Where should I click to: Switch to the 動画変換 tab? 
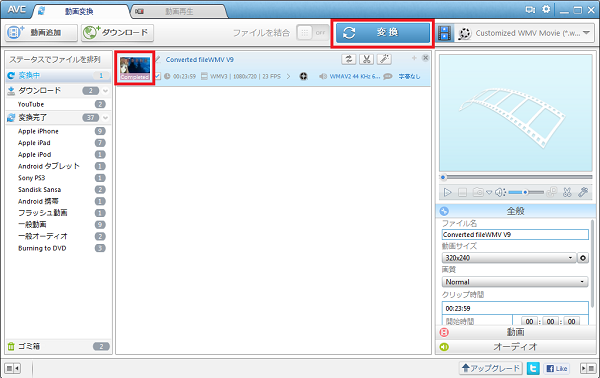coord(80,11)
